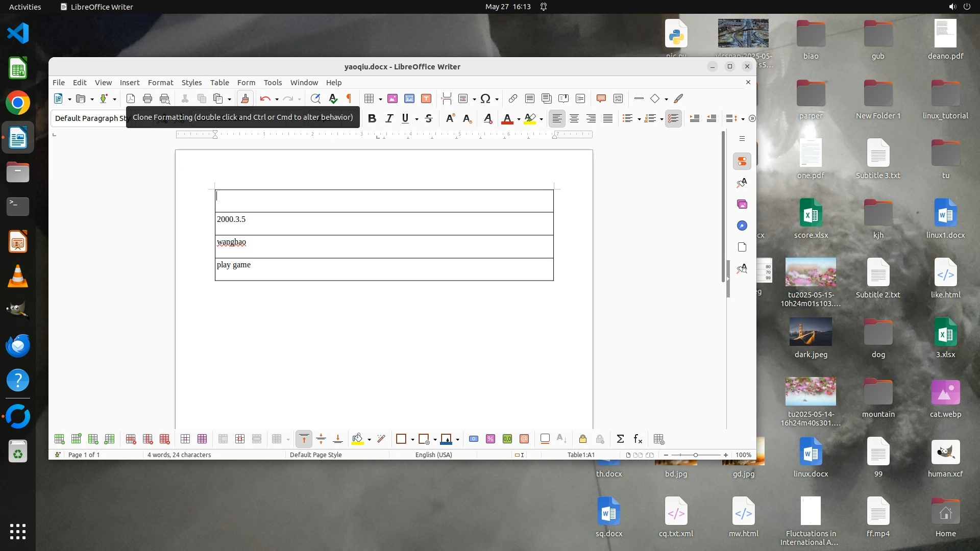Toggle Bold formatting
The image size is (980, 551).
tap(372, 118)
